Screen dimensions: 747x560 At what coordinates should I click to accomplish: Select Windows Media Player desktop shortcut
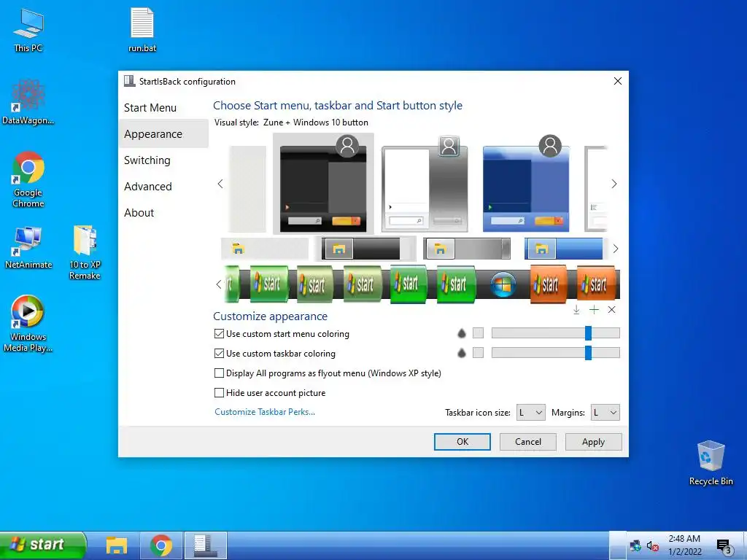(28, 324)
